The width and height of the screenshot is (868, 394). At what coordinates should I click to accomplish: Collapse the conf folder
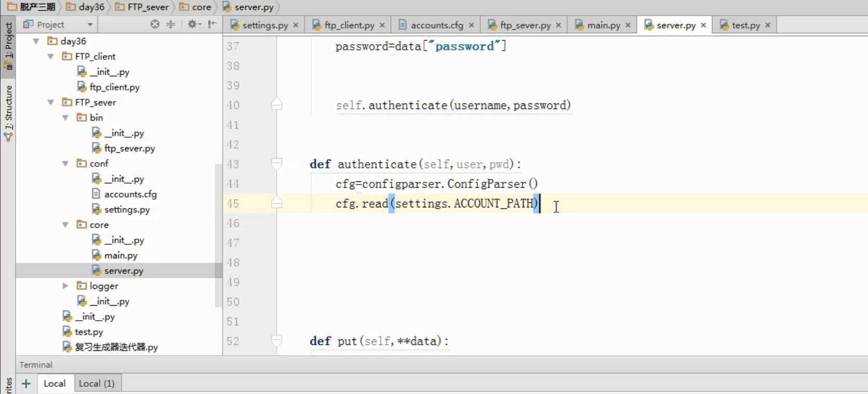[x=65, y=163]
